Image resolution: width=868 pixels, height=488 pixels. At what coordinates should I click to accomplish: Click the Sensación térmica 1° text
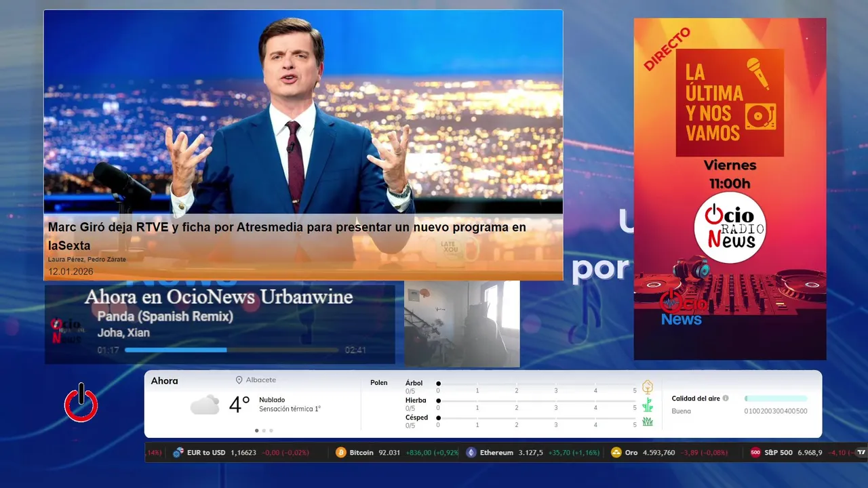[x=290, y=409]
